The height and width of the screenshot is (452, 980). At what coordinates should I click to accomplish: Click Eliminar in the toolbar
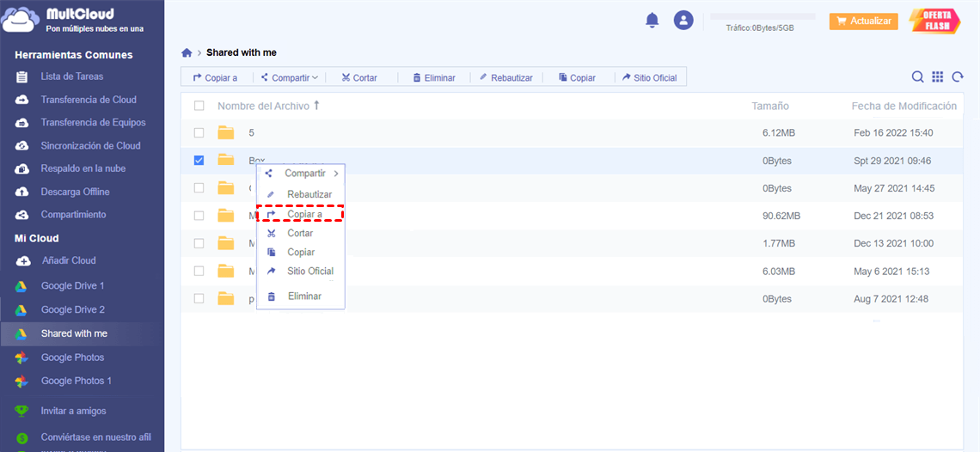[434, 78]
